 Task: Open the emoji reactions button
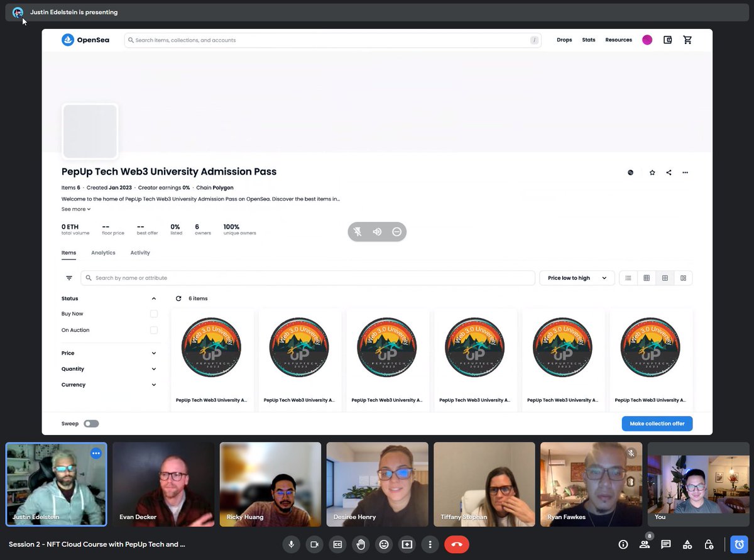point(384,544)
